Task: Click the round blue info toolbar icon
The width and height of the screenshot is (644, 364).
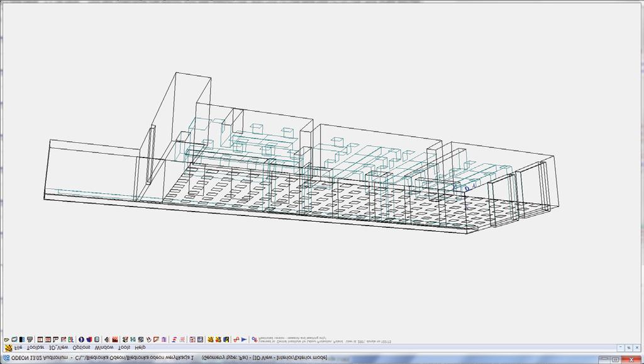Action: [x=81, y=339]
